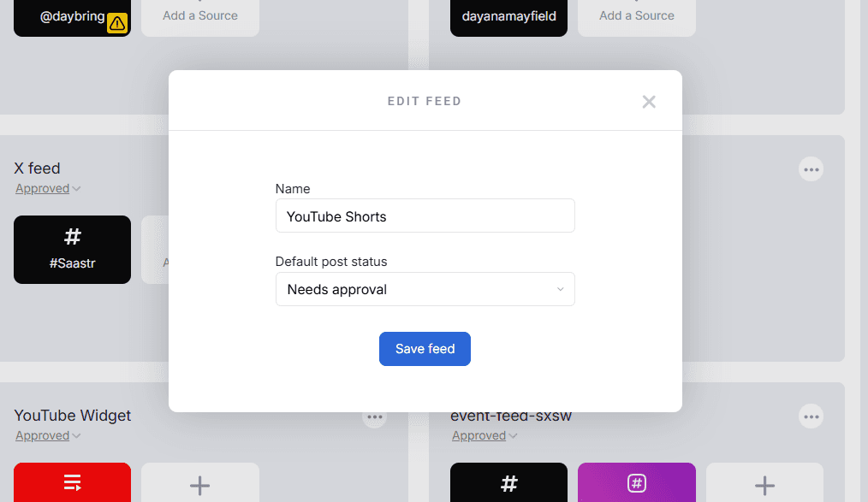The width and height of the screenshot is (868, 502).
Task: Select the #Saastr hashtag tile
Action: [72, 250]
